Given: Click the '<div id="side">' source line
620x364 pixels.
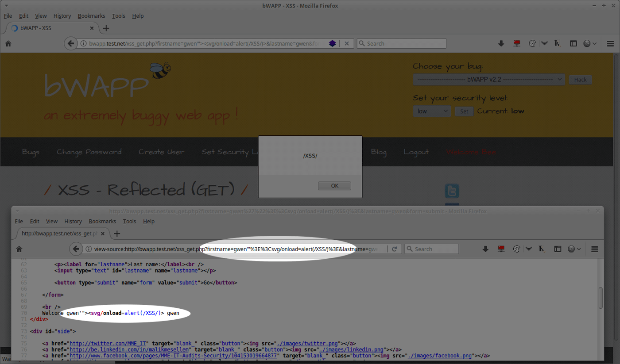Looking at the screenshot, I should click(x=53, y=331).
